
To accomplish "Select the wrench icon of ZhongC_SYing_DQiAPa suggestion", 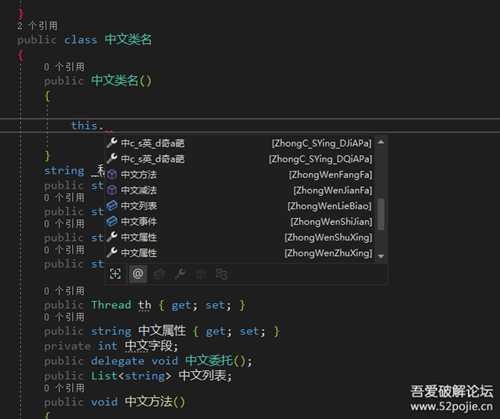I will point(112,158).
